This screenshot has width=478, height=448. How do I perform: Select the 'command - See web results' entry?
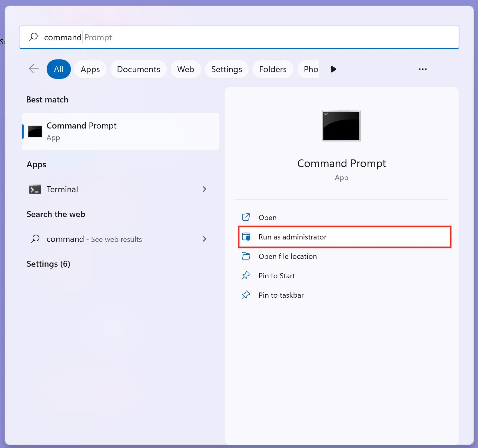(120, 239)
